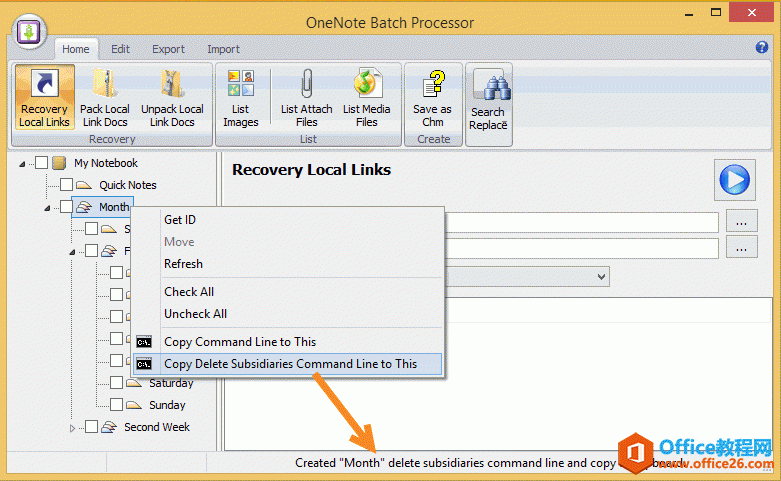Choose Get ID from context menu
781x481 pixels.
[287, 220]
